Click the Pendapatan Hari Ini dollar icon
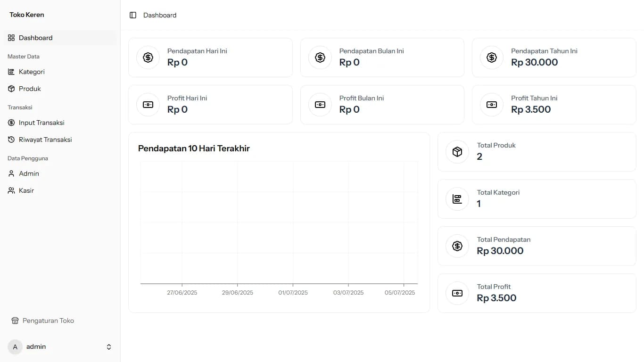The width and height of the screenshot is (644, 362). point(148,58)
